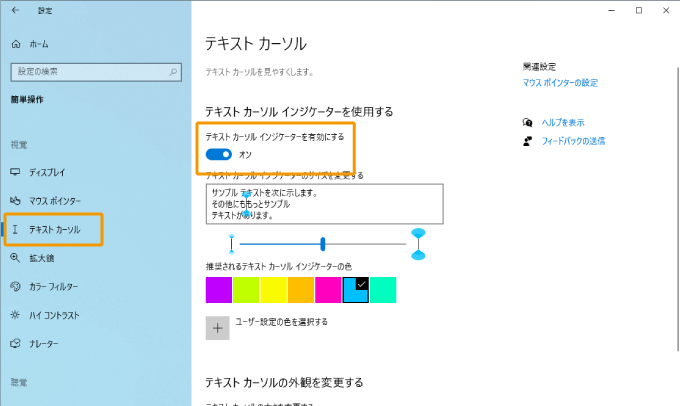Image resolution: width=680 pixels, height=406 pixels.
Task: Go back with the arrow icon
Action: 15,10
